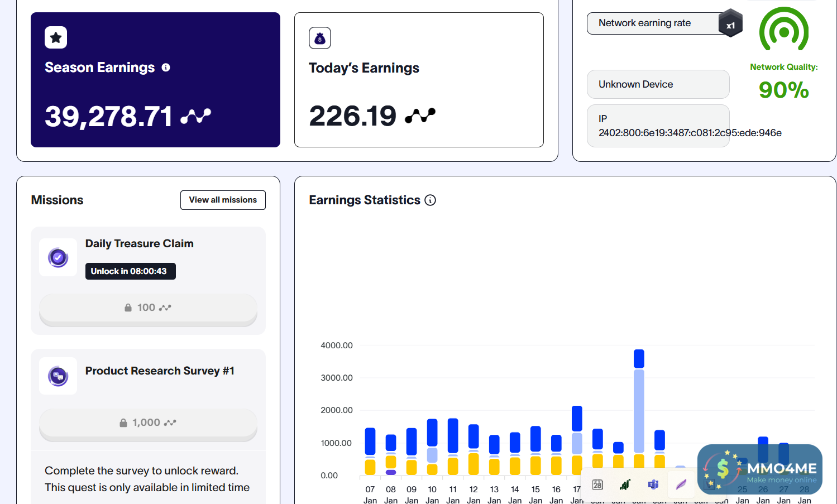The image size is (837, 504).
Task: Click the 4000.00 y-axis label
Action: tap(337, 345)
